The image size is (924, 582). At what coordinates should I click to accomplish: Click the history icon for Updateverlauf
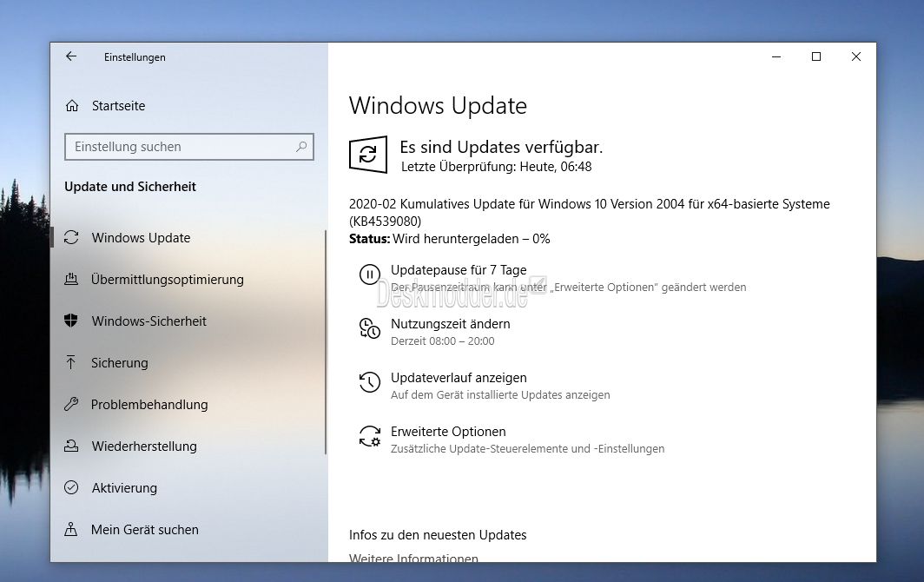[369, 382]
